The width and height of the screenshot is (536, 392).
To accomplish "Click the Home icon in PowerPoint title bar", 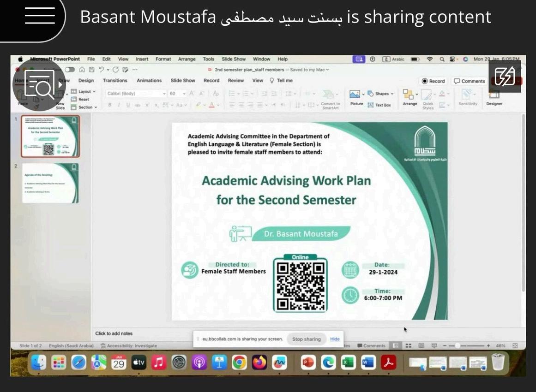I will point(82,70).
